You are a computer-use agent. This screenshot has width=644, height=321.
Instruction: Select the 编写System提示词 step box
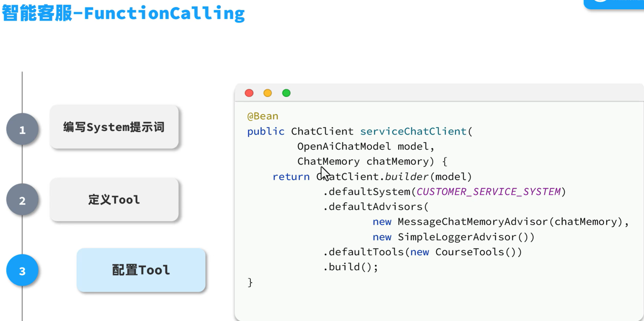click(114, 127)
